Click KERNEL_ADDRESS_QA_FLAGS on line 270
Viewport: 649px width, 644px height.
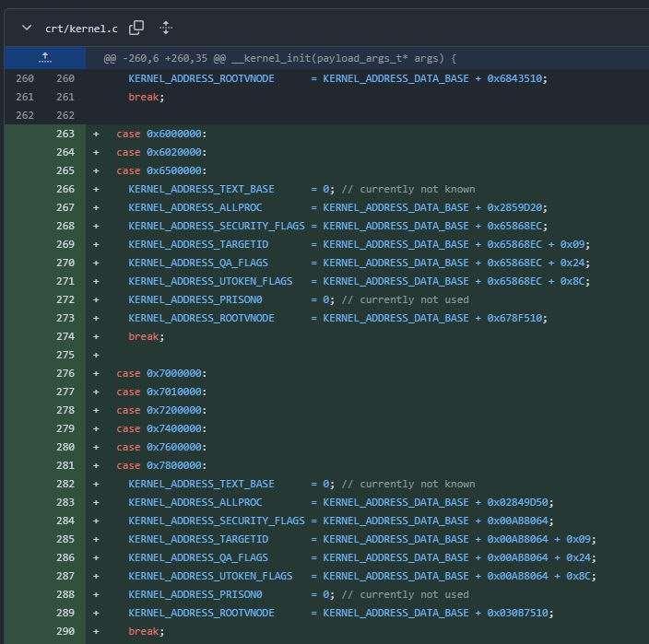click(x=198, y=263)
